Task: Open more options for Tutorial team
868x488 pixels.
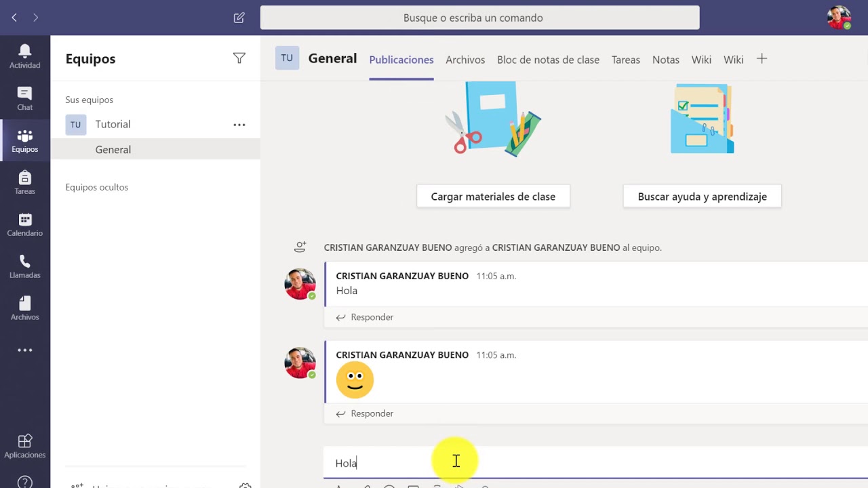Action: click(239, 125)
